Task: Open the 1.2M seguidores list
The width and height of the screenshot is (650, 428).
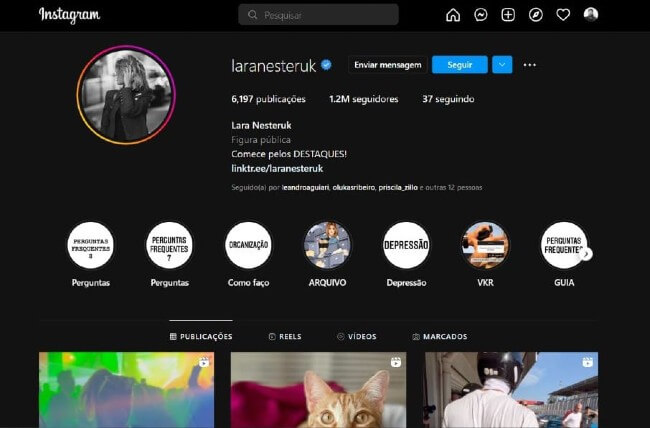Action: 364,99
